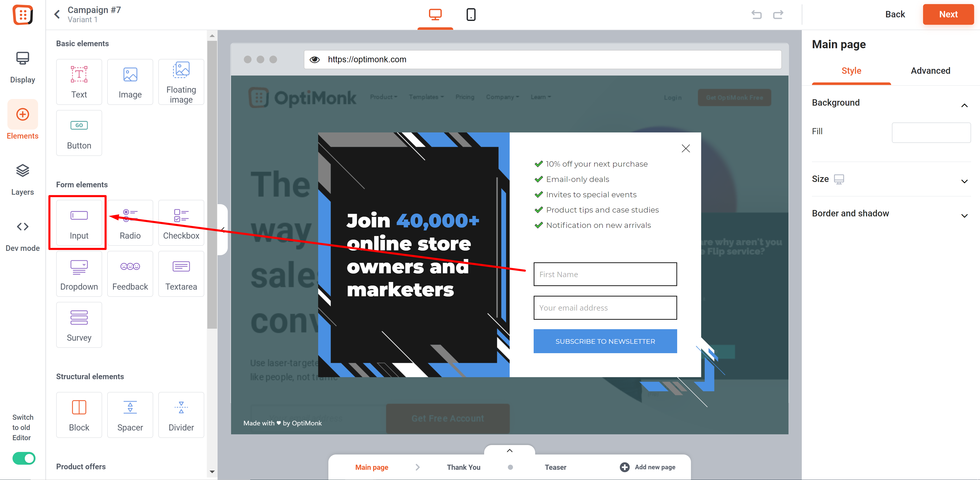Open the Thank You page tab
The image size is (980, 480).
(463, 467)
